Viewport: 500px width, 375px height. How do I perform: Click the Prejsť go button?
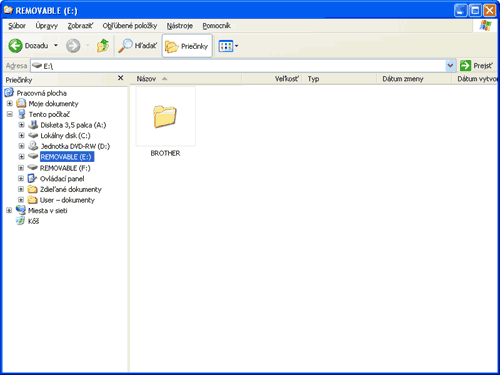tap(476, 66)
